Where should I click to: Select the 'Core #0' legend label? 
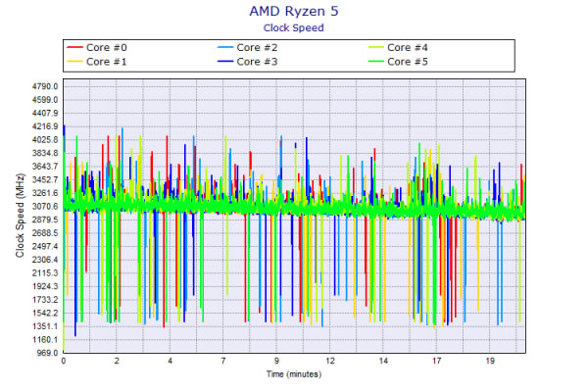pyautogui.click(x=107, y=48)
